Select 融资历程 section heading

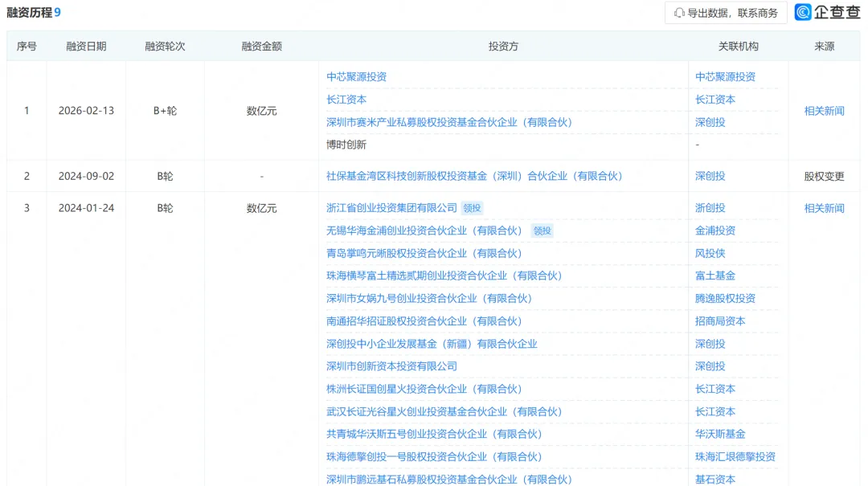coord(30,12)
